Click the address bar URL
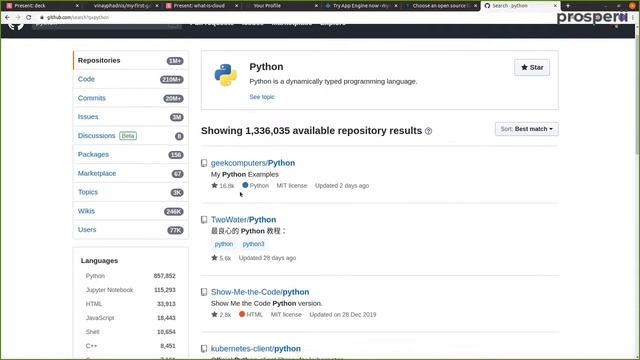Image resolution: width=640 pixels, height=360 pixels. click(78, 18)
